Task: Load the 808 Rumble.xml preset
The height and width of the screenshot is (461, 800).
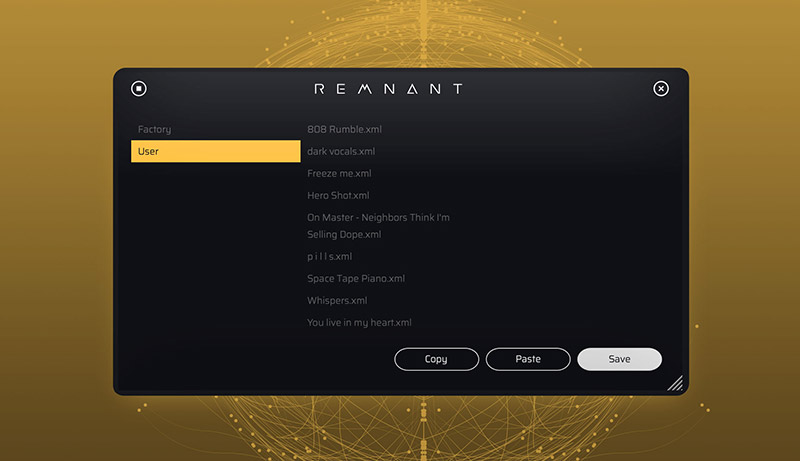Action: click(x=344, y=129)
